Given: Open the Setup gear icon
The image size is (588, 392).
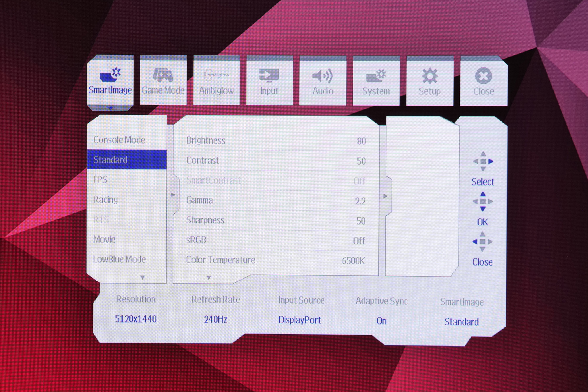Looking at the screenshot, I should (x=430, y=76).
